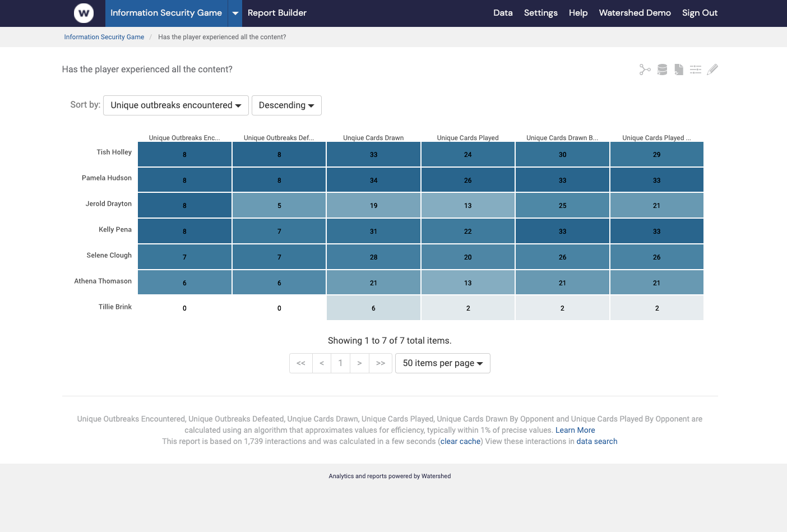Open report options with the sliders icon
Screen dimensions: 787x532
click(x=696, y=69)
